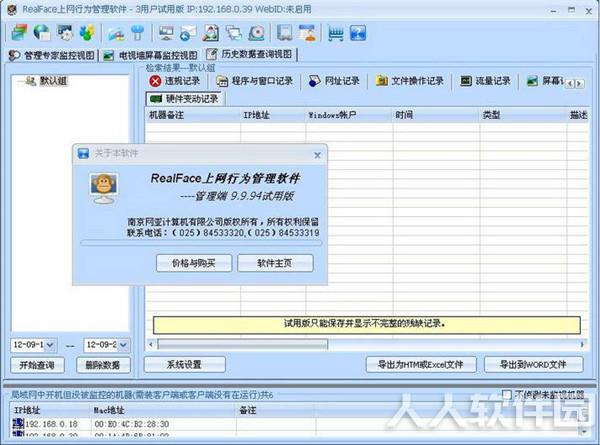
Task: Click 导出为HTM或Excel文件 button
Action: 421,364
